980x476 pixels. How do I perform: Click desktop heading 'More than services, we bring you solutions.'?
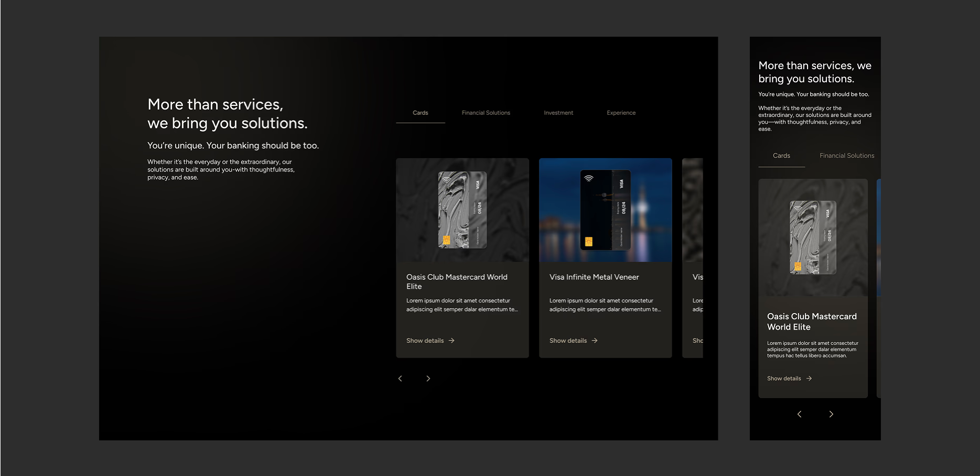(228, 114)
